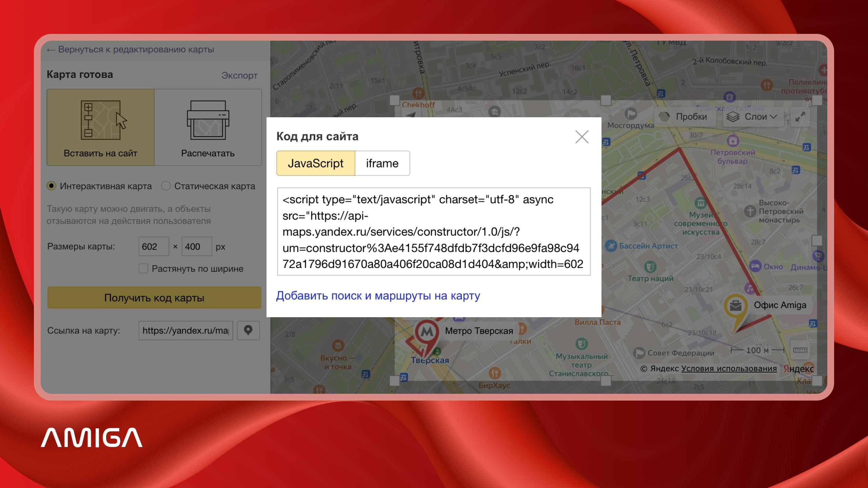Open the Слои layers dropdown
The width and height of the screenshot is (868, 488).
coord(753,117)
